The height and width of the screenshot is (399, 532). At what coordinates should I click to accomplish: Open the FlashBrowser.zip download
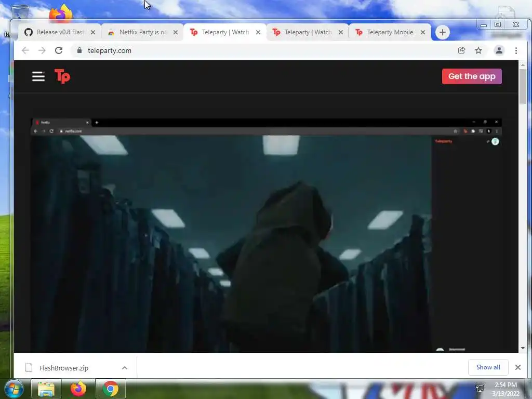pyautogui.click(x=63, y=368)
